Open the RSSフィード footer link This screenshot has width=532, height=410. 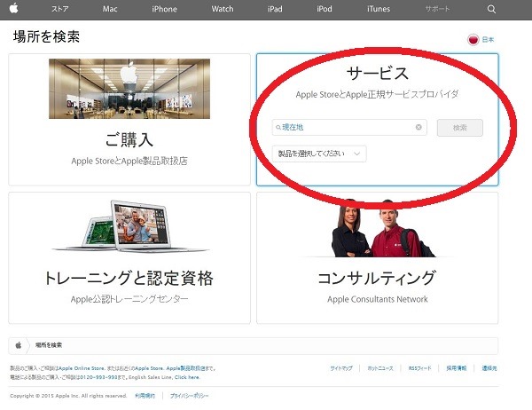(419, 368)
